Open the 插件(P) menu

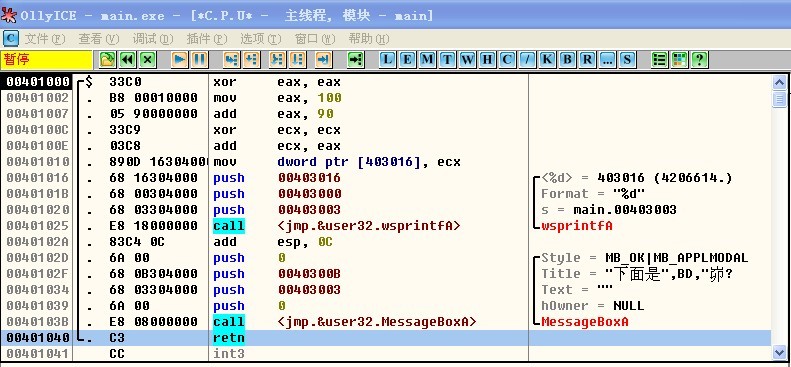pyautogui.click(x=207, y=38)
